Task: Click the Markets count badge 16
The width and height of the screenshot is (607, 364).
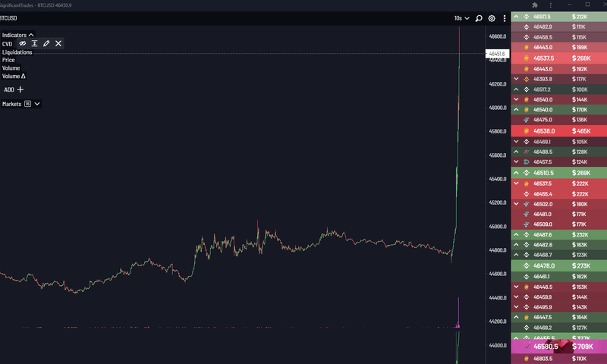Action: pyautogui.click(x=27, y=104)
